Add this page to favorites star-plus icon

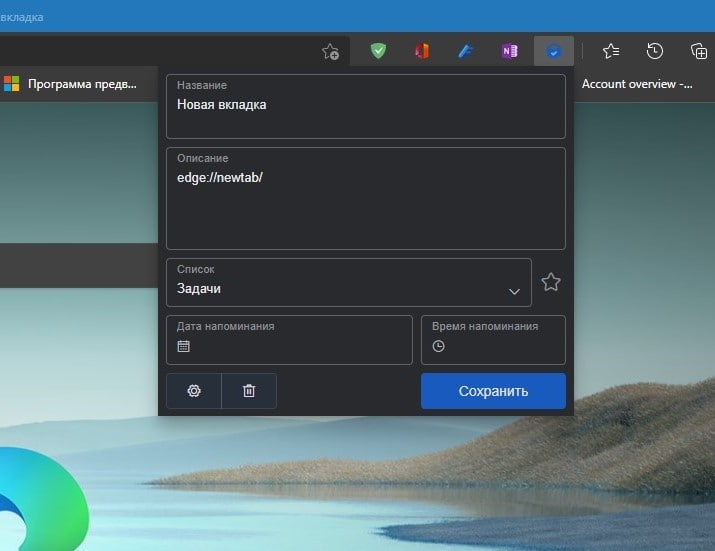point(330,52)
